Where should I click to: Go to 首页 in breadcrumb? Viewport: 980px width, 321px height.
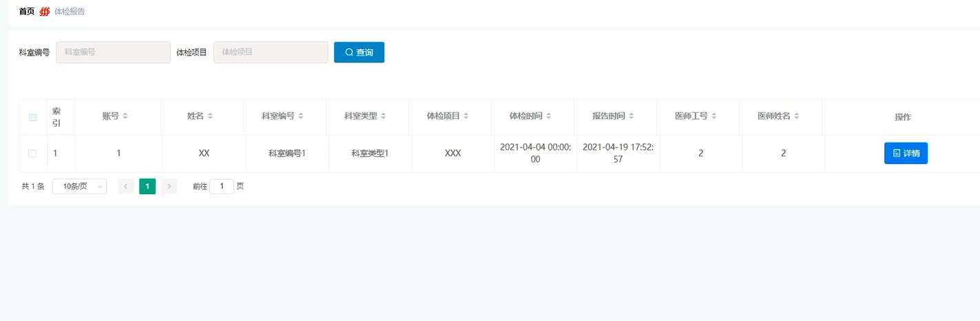click(27, 12)
